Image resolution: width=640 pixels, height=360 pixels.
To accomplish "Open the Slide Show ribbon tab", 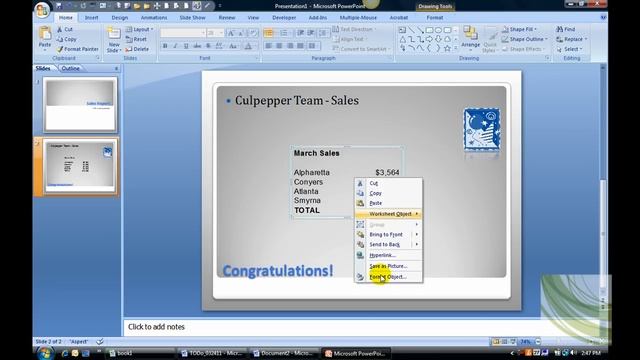I will 192,18.
